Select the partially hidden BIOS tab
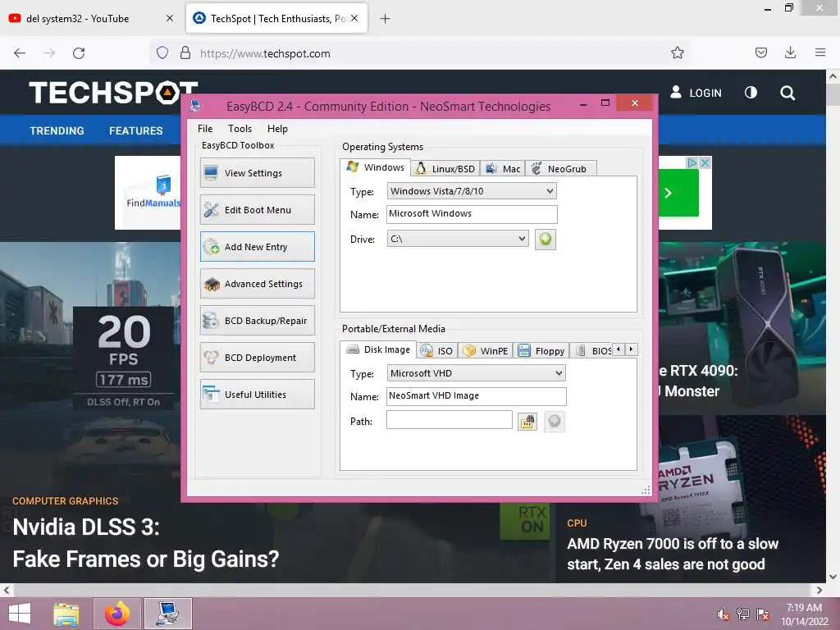 592,351
